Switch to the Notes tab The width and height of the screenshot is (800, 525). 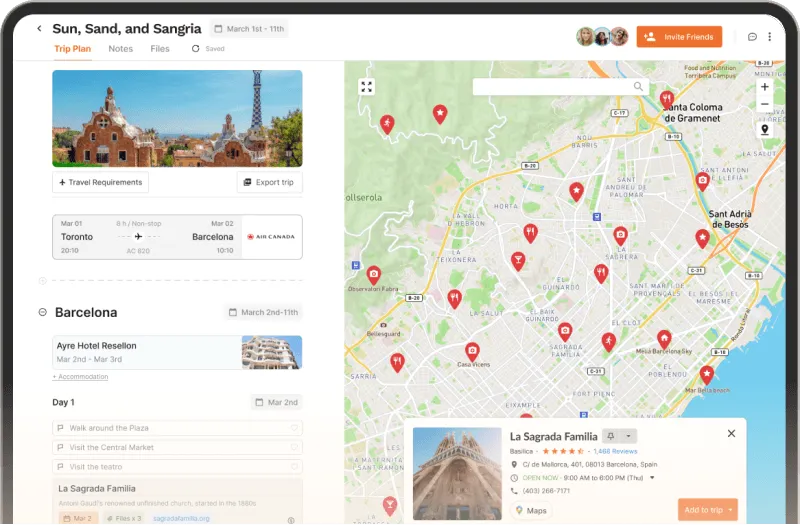click(120, 49)
